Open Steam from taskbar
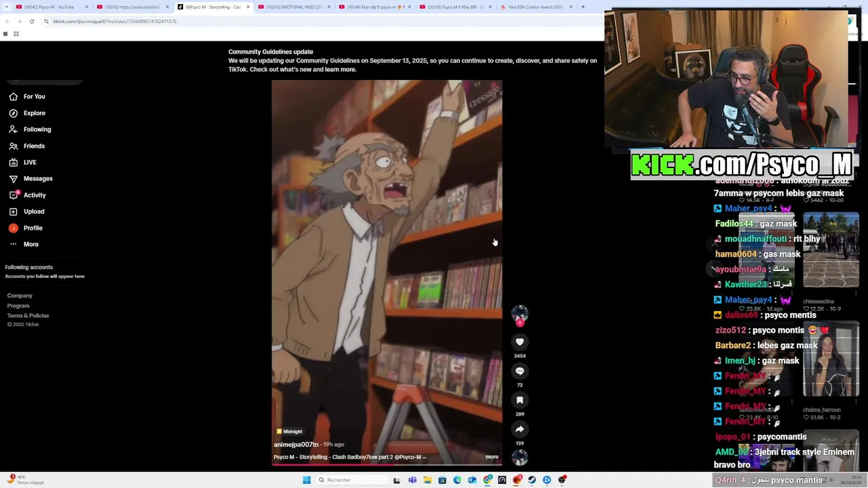The height and width of the screenshot is (488, 868). point(532,480)
